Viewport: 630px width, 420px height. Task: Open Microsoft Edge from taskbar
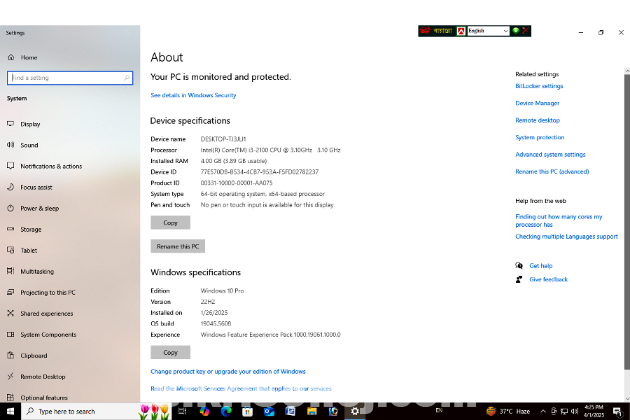(x=226, y=411)
